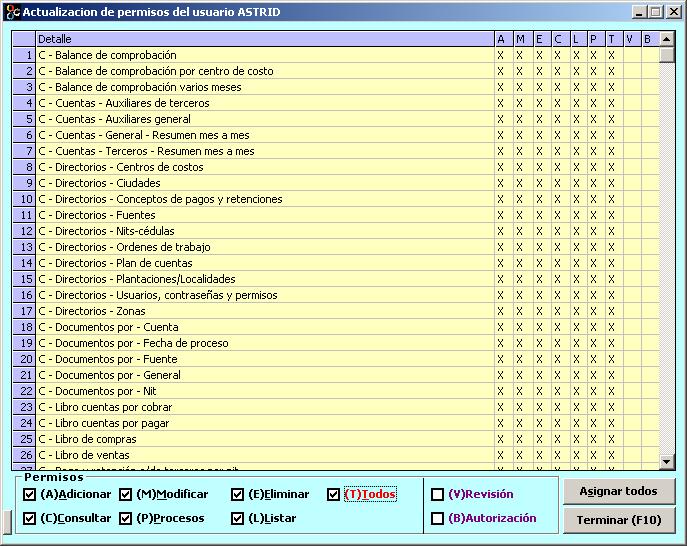Viewport: 687px width, 546px height.
Task: Select 'C - Directorios - Zonas' row
Action: point(265,311)
